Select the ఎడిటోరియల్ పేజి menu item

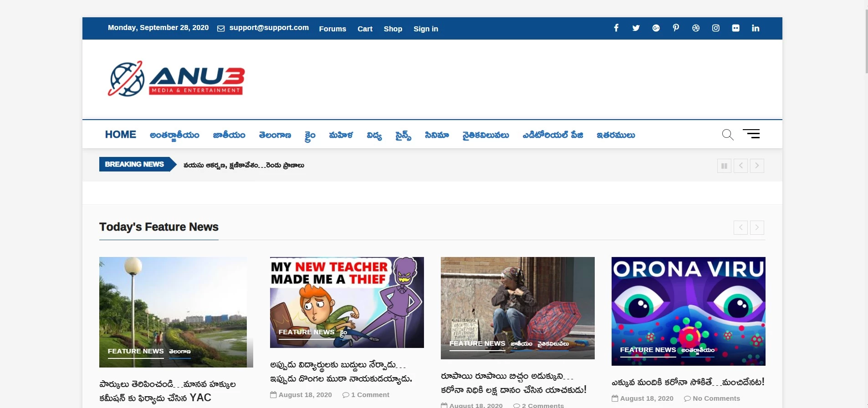(x=553, y=135)
